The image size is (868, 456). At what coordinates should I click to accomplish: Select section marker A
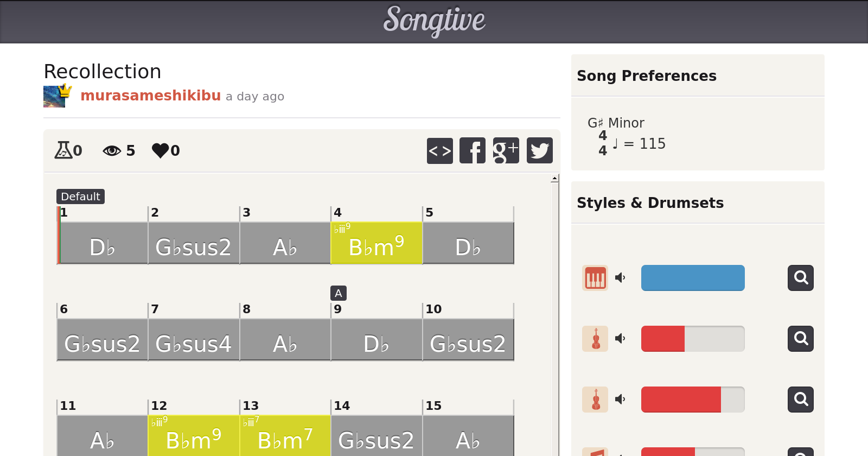pyautogui.click(x=338, y=293)
